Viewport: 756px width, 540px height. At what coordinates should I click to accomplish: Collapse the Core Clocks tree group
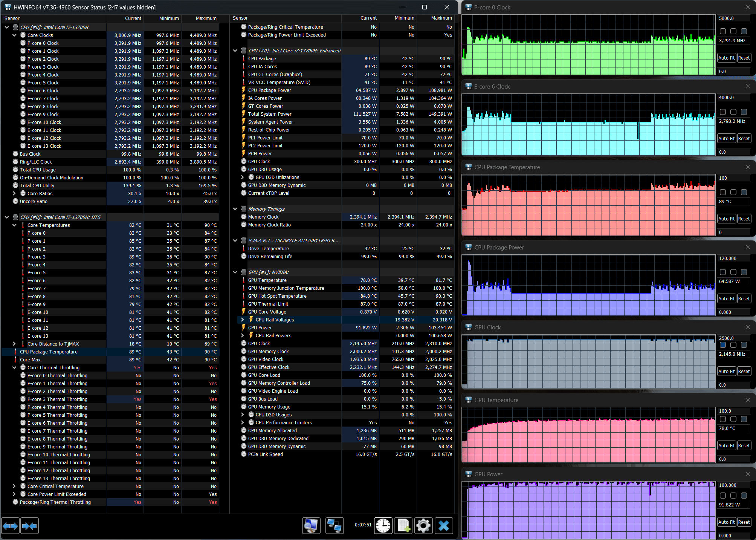tap(14, 35)
